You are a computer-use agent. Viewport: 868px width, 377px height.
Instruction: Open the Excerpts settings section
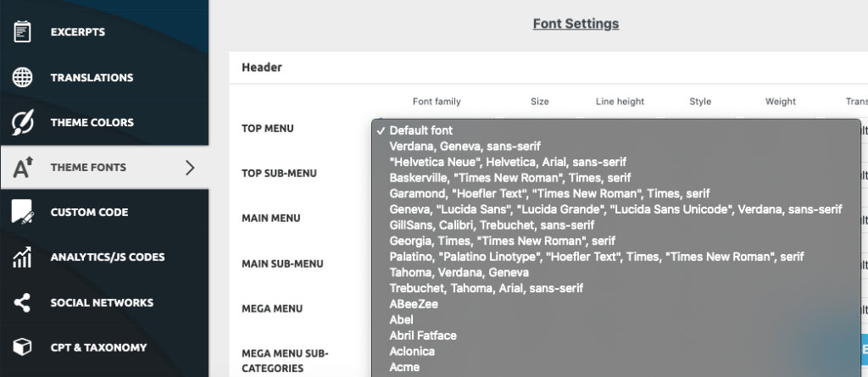(104, 31)
